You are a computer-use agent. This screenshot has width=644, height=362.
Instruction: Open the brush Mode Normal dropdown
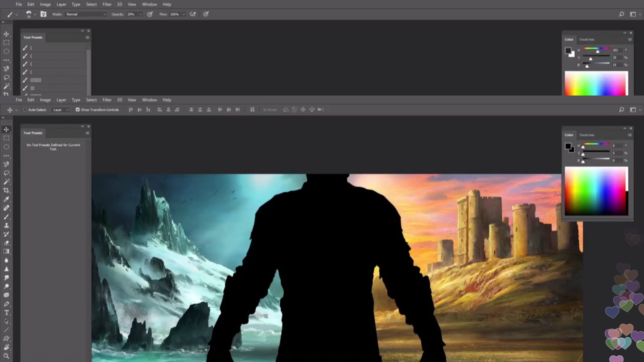pyautogui.click(x=86, y=14)
